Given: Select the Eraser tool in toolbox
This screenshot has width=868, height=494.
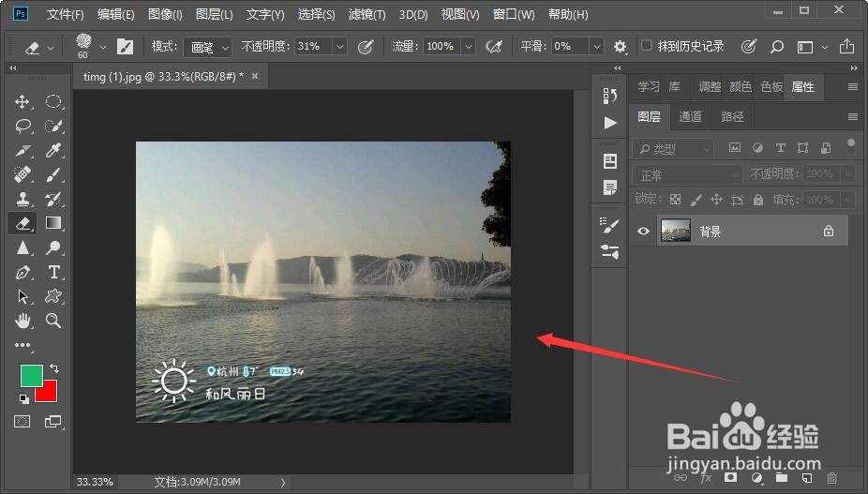Looking at the screenshot, I should (22, 223).
